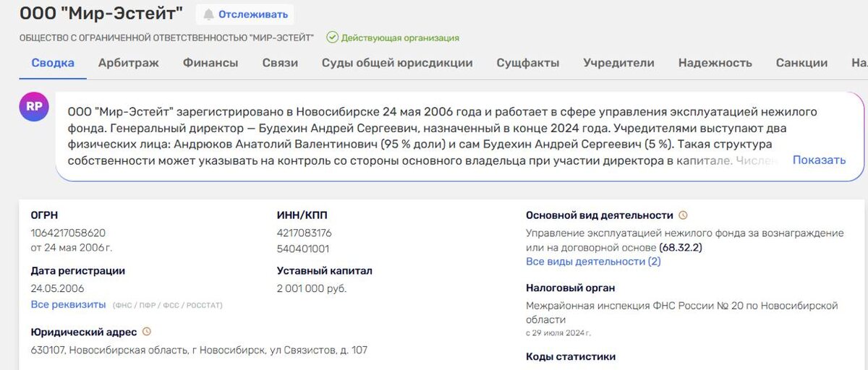Switch to the Учредители tab
This screenshot has height=370, width=868.
click(x=618, y=63)
